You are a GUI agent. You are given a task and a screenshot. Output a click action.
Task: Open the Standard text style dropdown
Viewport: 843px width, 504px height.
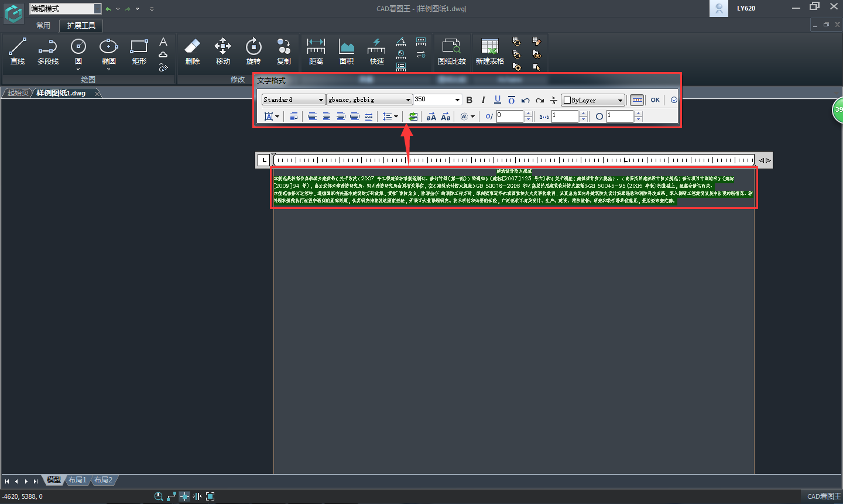point(321,100)
